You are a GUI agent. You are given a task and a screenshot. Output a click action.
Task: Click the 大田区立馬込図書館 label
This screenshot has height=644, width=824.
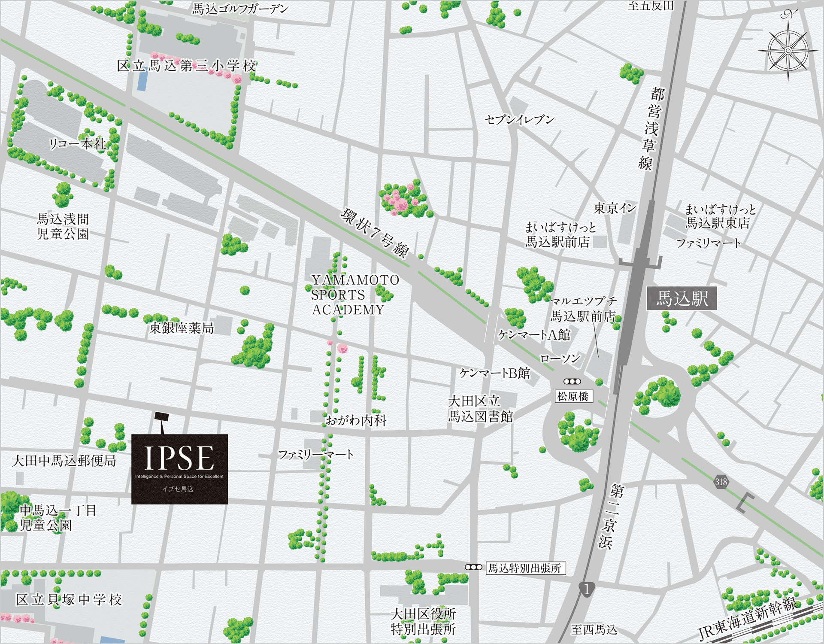[x=481, y=409]
